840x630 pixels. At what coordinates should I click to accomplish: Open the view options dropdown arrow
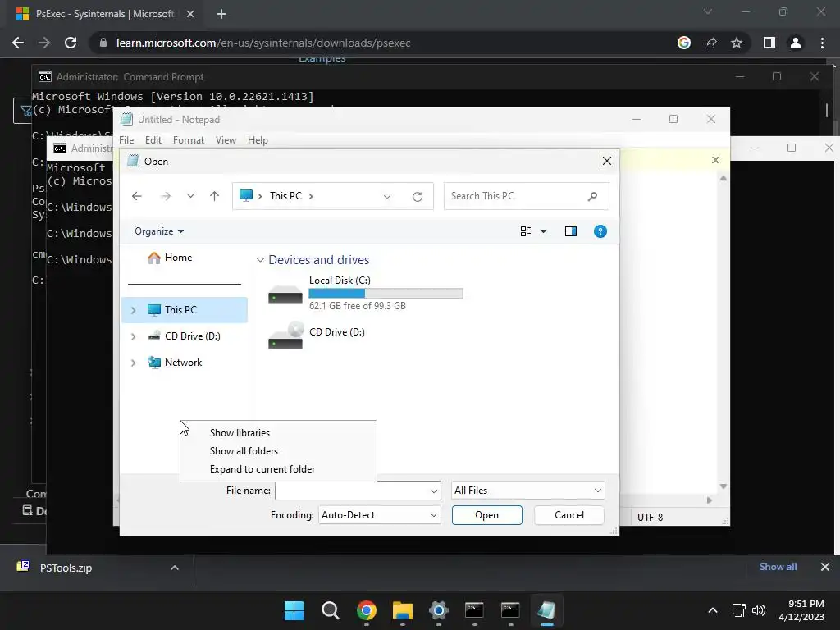pyautogui.click(x=543, y=231)
